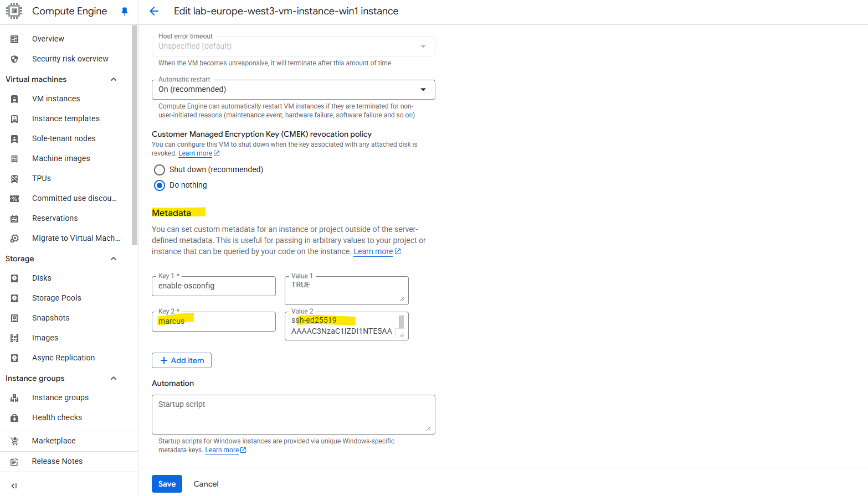868x496 pixels.
Task: Click the Value 2 field scrollbar
Action: pyautogui.click(x=401, y=322)
